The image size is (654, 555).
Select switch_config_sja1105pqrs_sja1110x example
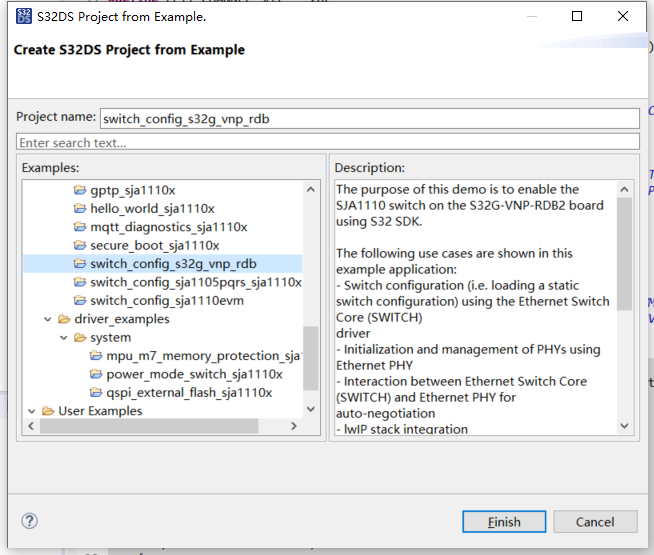195,282
